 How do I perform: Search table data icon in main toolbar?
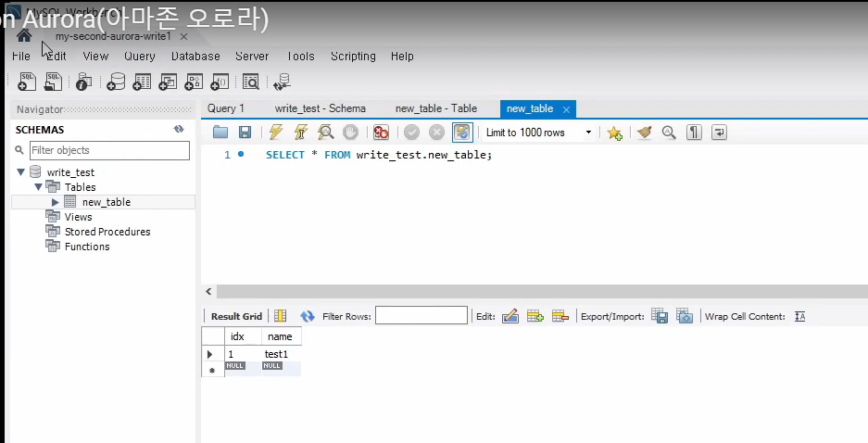251,82
